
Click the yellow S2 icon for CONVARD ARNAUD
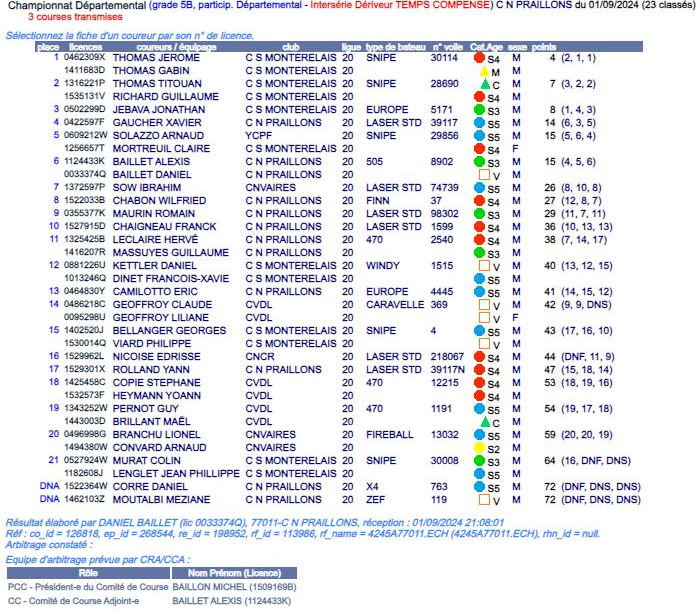(x=479, y=447)
